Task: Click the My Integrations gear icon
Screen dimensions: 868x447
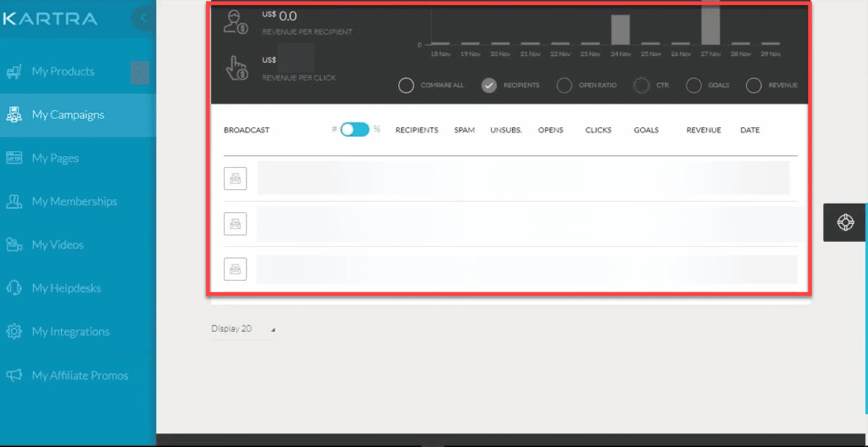Action: click(x=14, y=332)
